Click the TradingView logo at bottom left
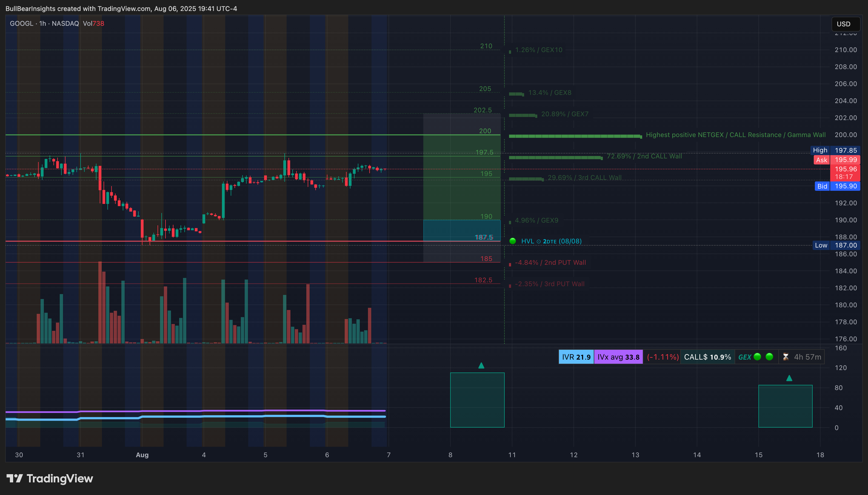This screenshot has width=868, height=495. 50,478
